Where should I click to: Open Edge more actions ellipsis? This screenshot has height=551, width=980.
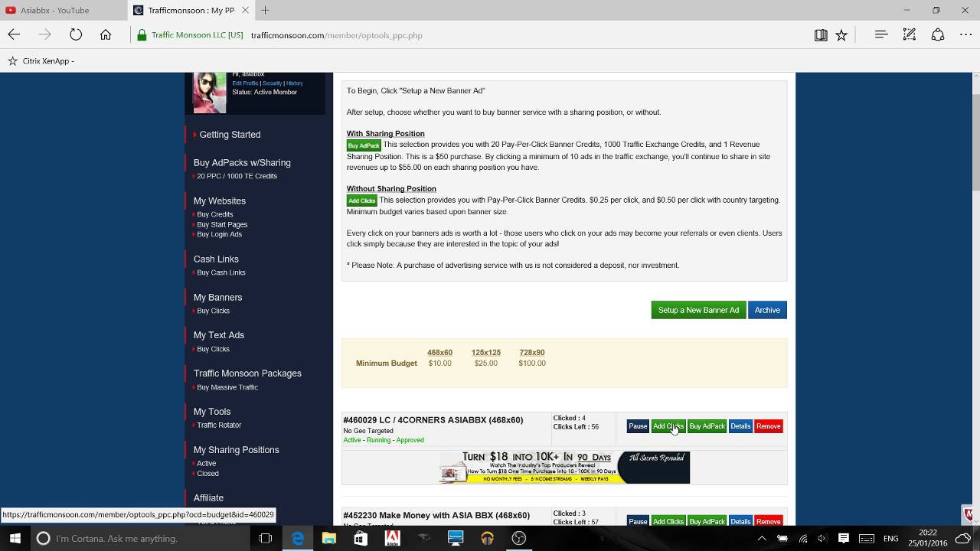[965, 34]
